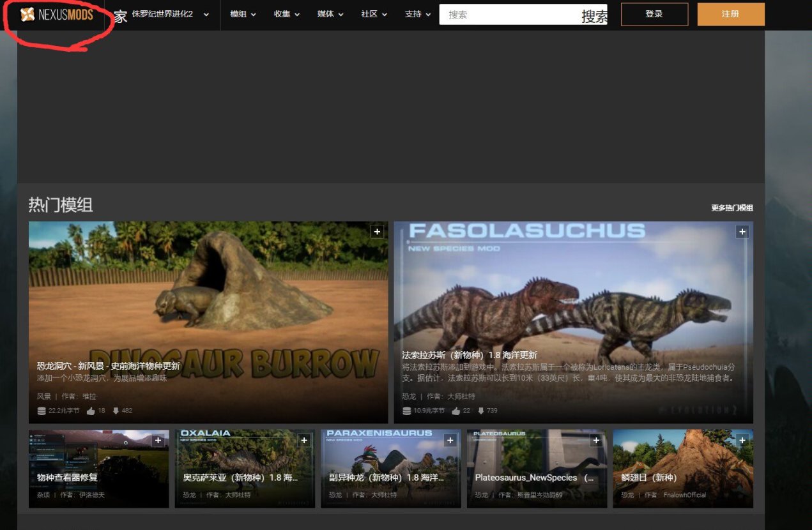Click the 杂项 category label

click(43, 495)
